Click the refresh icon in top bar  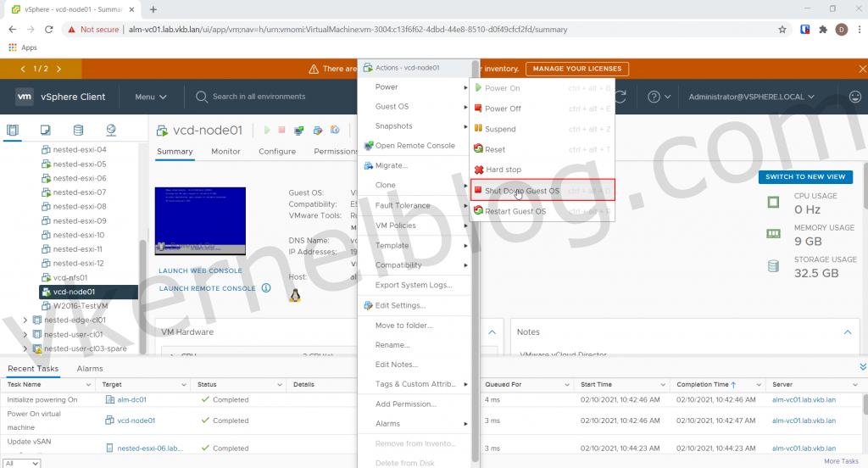coord(621,97)
